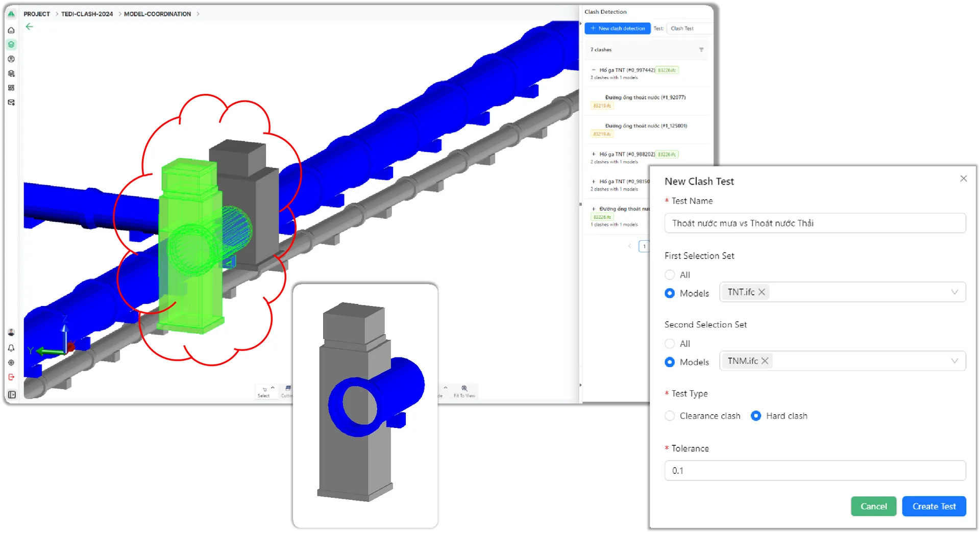Open the Test selector showing Clash Test

tap(690, 29)
